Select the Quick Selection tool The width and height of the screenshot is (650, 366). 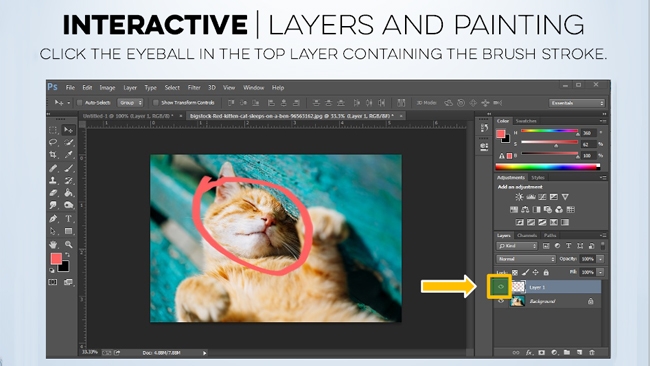click(68, 143)
